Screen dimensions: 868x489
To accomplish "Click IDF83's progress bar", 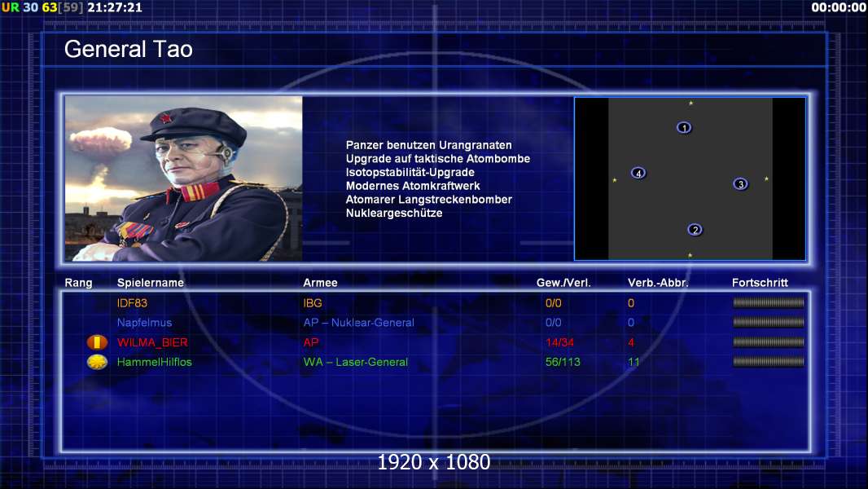I will 769,302.
